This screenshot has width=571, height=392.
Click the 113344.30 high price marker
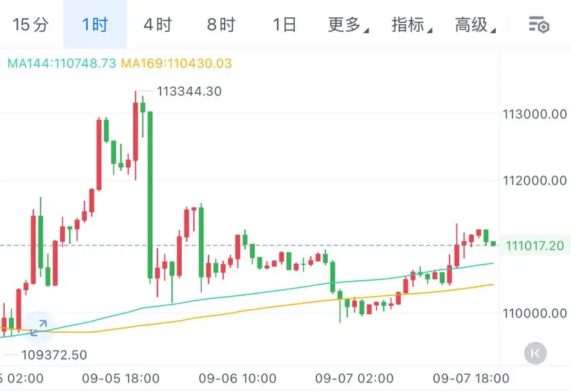click(189, 91)
